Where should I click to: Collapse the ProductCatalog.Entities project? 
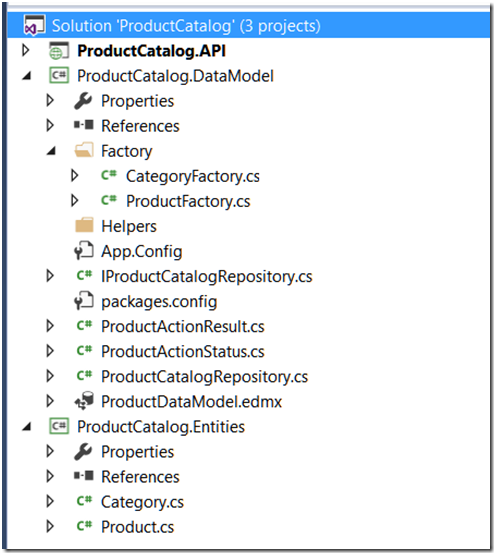tap(27, 427)
